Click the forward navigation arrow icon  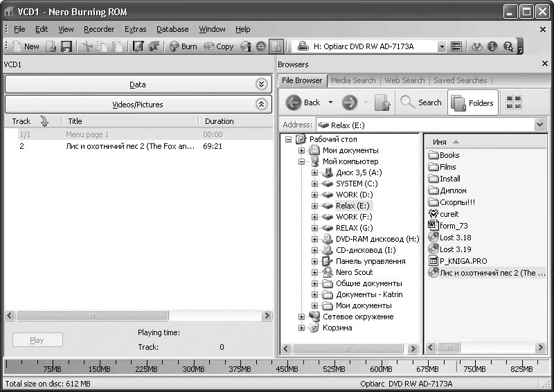(350, 103)
